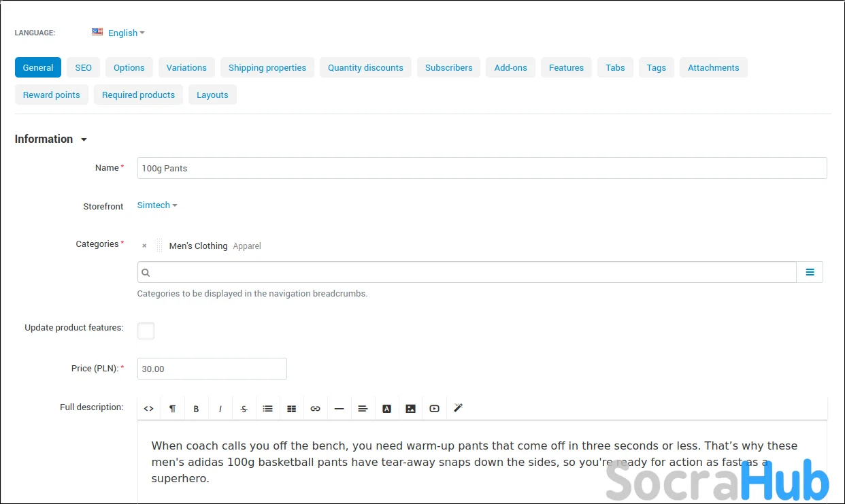Open the Quantity discounts tab
The height and width of the screenshot is (504, 845).
coord(365,67)
